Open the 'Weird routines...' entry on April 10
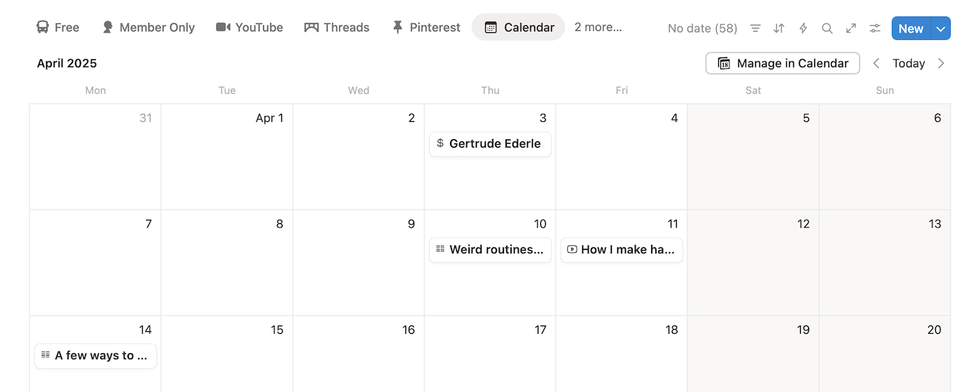Image resolution: width=980 pixels, height=392 pixels. (x=490, y=249)
